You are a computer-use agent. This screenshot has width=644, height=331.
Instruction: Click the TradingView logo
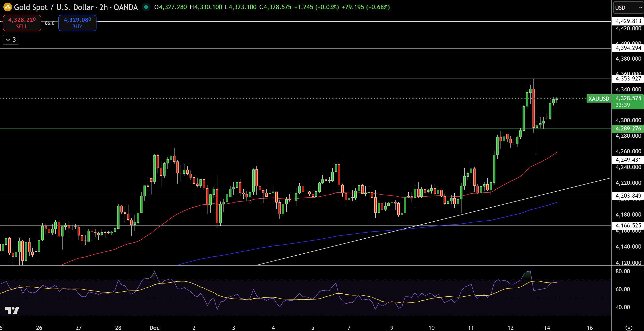pyautogui.click(x=12, y=310)
